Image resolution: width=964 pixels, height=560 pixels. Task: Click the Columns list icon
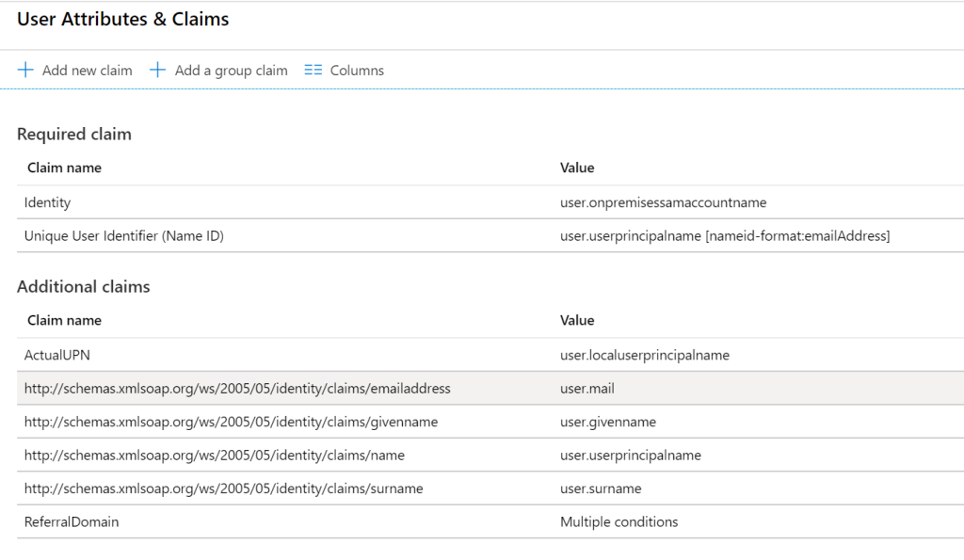[x=313, y=70]
